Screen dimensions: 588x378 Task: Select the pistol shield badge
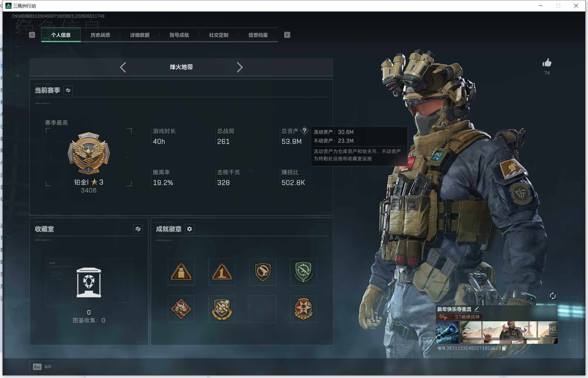[263, 272]
